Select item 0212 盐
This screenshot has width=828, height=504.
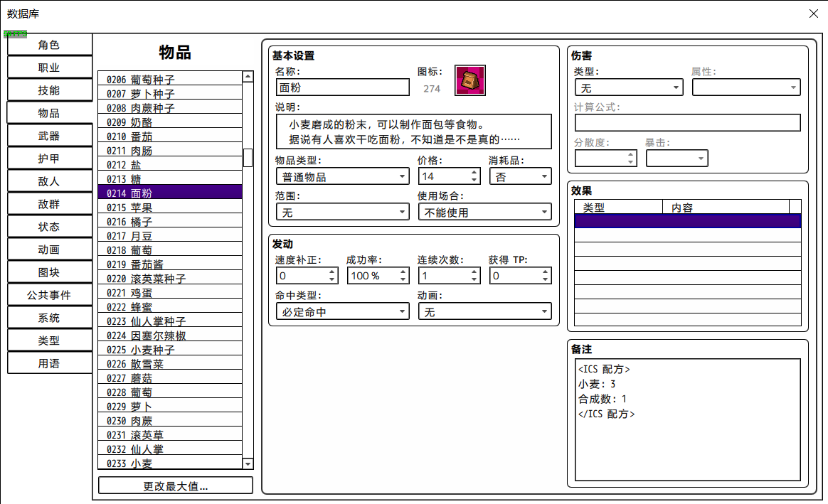(x=170, y=165)
